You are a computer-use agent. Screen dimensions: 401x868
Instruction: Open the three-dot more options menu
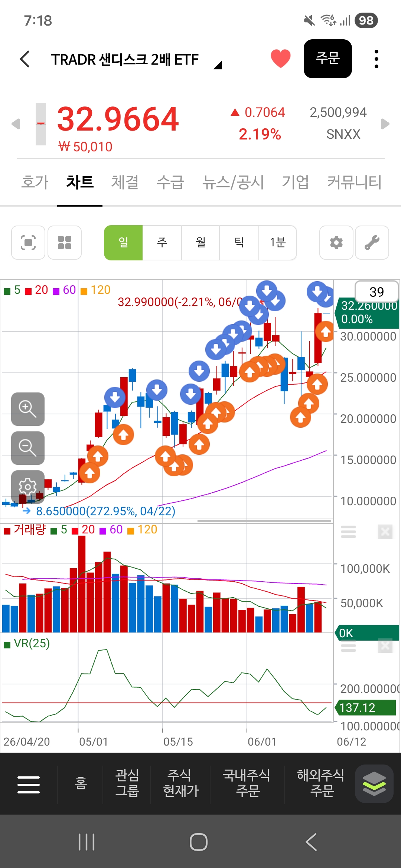click(x=376, y=59)
